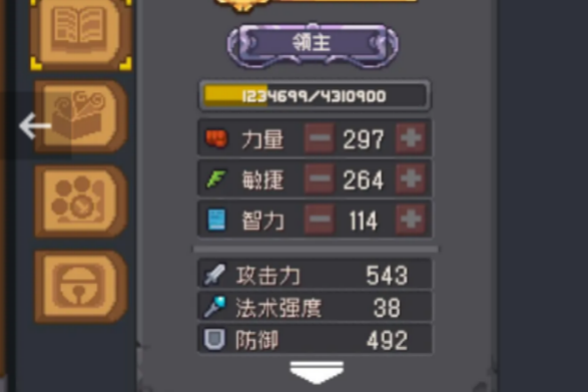
Task: Open the open-book codex sidebar icon
Action: 81,33
